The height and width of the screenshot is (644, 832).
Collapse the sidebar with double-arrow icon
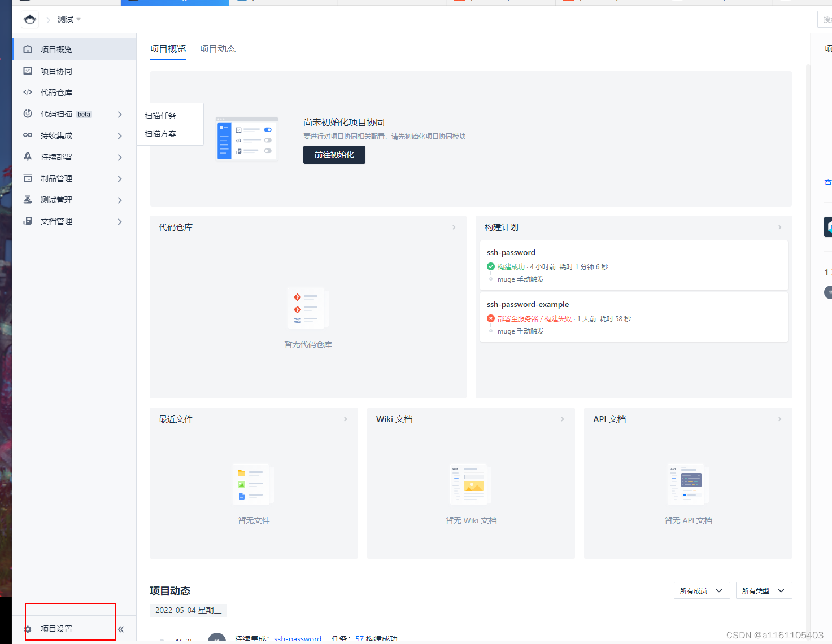coord(121,629)
